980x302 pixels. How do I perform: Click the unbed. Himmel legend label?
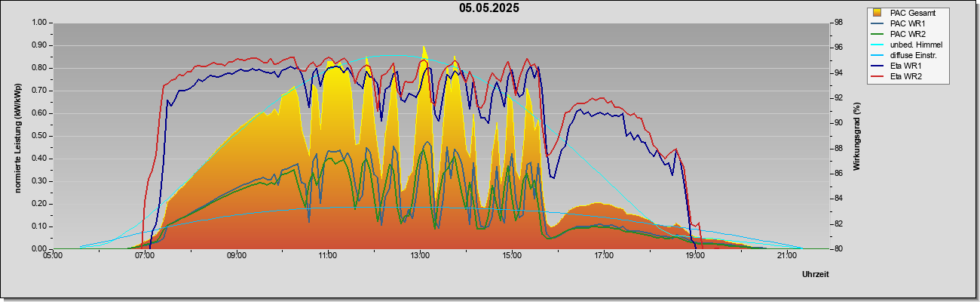(916, 45)
